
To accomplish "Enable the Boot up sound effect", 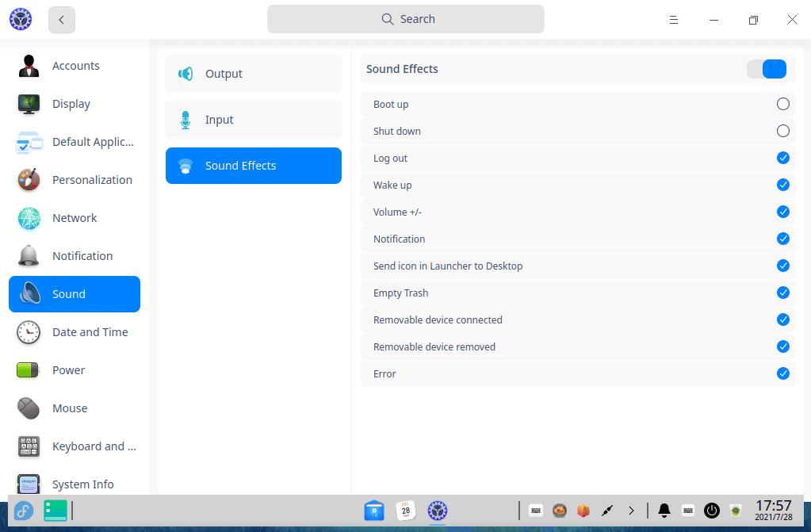I will 782,104.
